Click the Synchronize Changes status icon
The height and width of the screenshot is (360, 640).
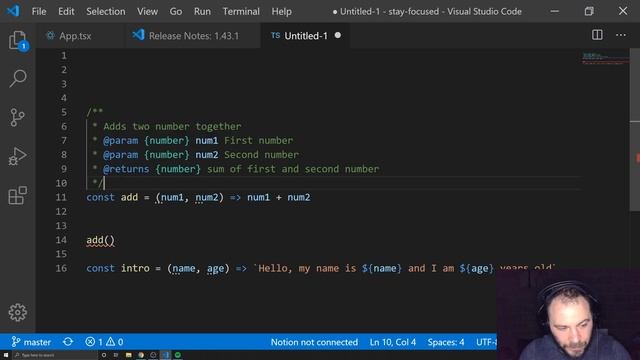tap(68, 342)
